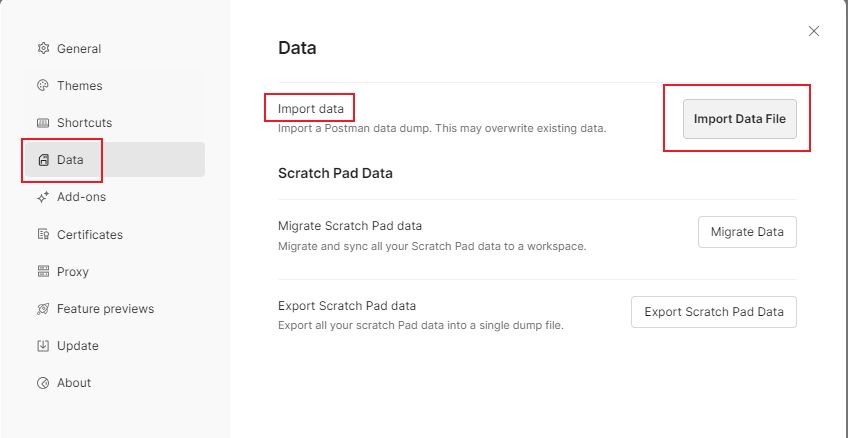Click the Feature previews rocket icon
The height and width of the screenshot is (438, 848).
click(43, 308)
